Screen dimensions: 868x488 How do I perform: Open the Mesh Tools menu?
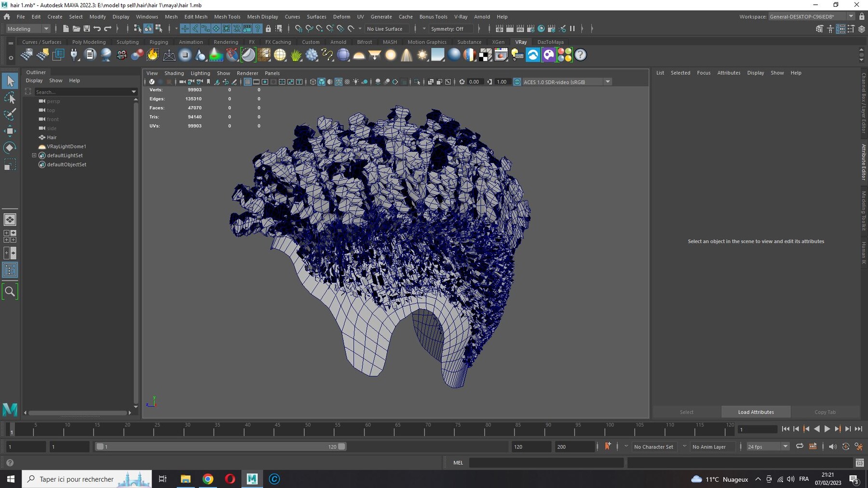tap(227, 16)
